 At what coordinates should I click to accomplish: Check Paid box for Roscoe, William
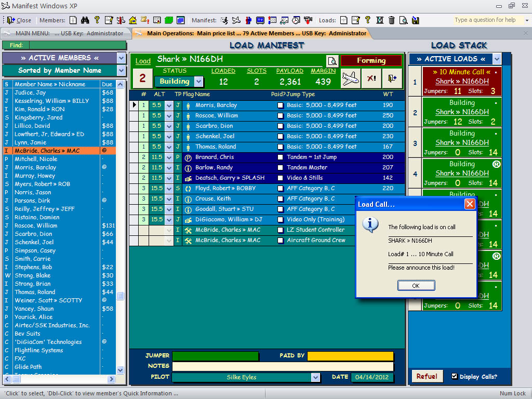280,116
